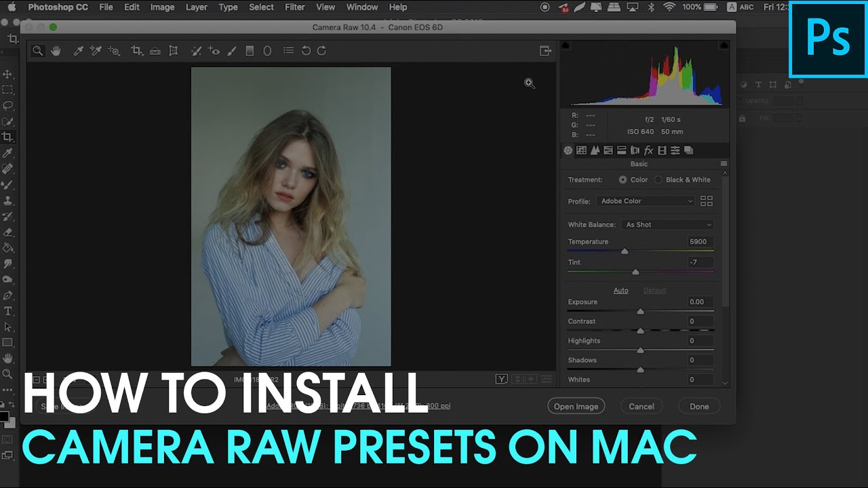Select the Graduated Filter tool
868x488 pixels.
[x=250, y=51]
